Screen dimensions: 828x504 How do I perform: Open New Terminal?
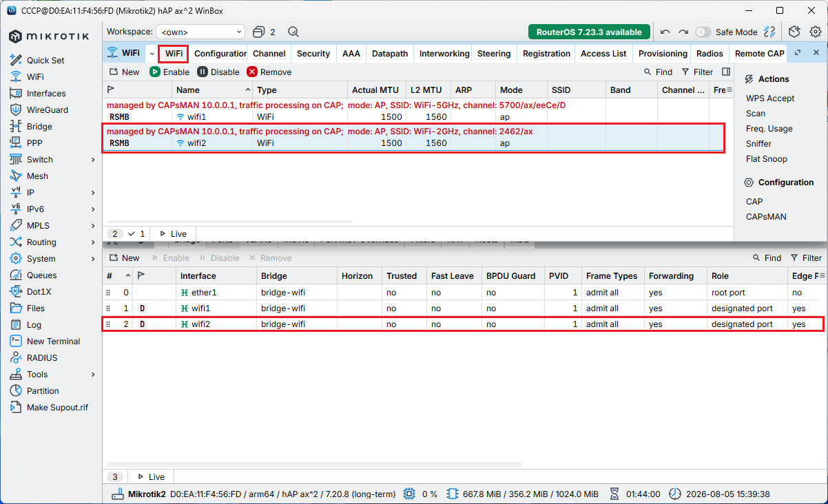pyautogui.click(x=53, y=341)
